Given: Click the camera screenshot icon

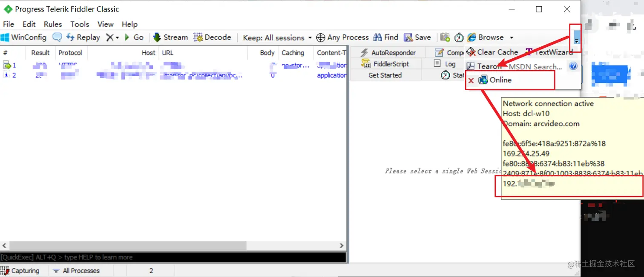Looking at the screenshot, I should tap(445, 37).
